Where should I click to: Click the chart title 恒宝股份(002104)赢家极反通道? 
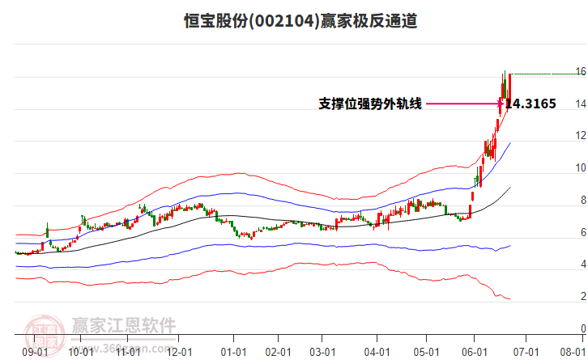(300, 21)
